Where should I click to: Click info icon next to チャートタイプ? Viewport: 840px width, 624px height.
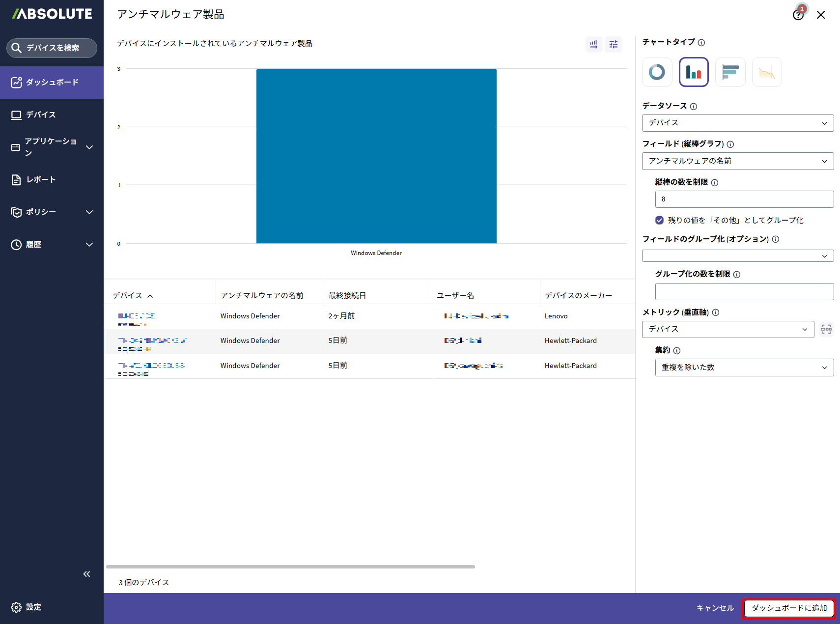point(701,43)
